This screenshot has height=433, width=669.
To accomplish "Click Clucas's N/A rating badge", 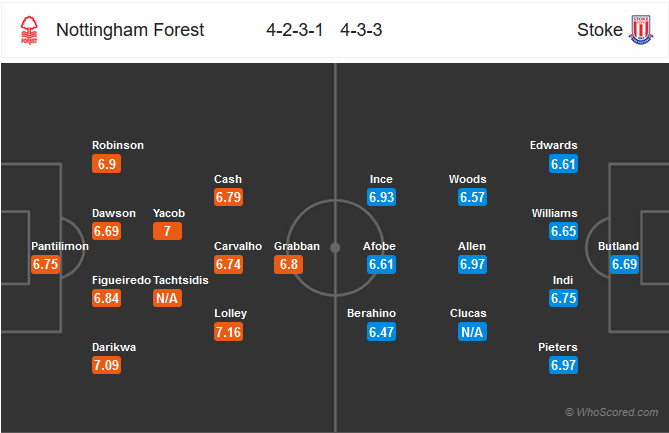I will tap(472, 331).
